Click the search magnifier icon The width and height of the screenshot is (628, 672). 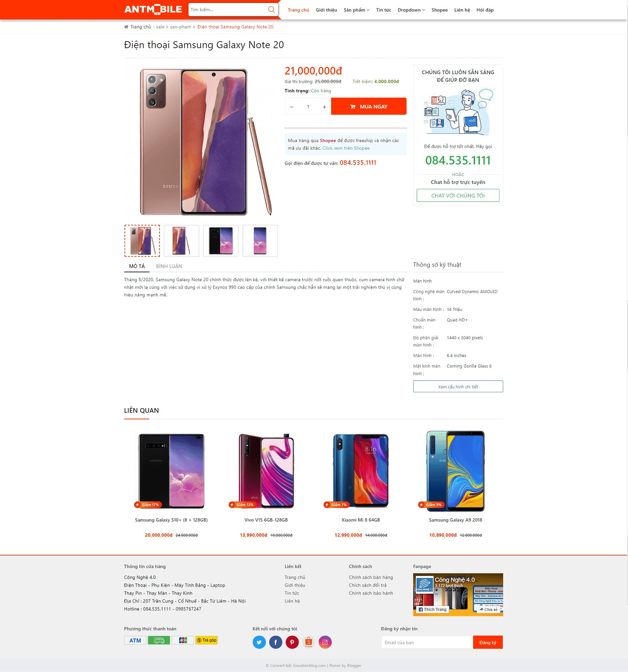(x=271, y=10)
